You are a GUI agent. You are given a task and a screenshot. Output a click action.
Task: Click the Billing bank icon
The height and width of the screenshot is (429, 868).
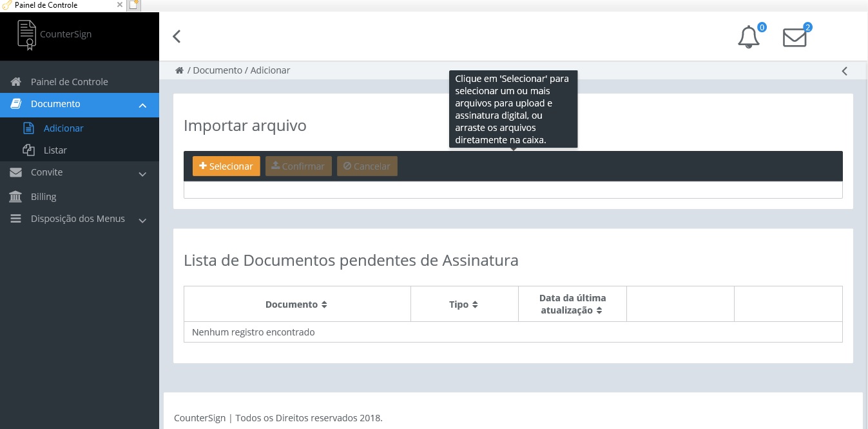coord(16,197)
